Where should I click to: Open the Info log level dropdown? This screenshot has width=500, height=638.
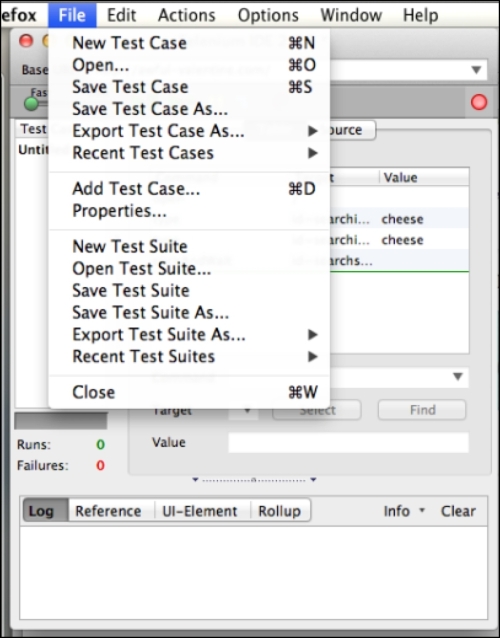click(x=404, y=511)
